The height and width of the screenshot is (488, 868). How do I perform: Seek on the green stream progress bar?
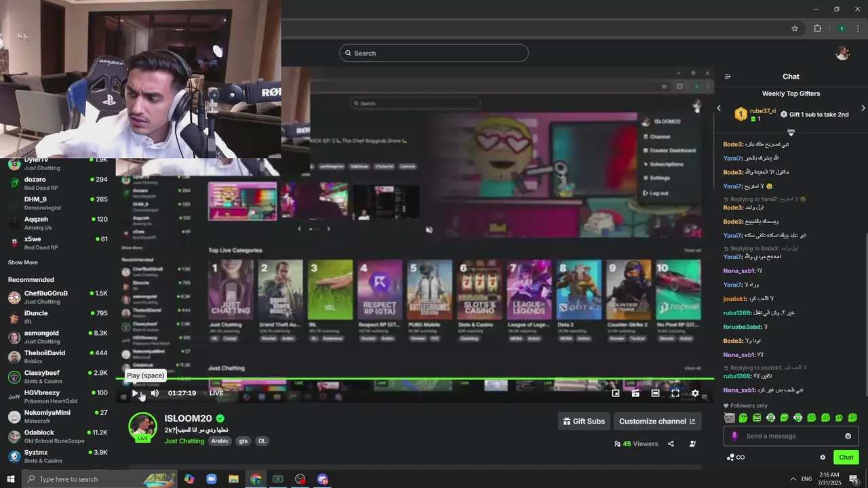415,379
